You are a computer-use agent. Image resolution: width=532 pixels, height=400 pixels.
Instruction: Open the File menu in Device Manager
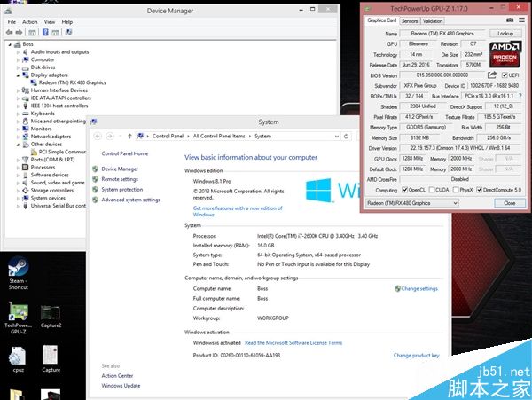[12, 21]
